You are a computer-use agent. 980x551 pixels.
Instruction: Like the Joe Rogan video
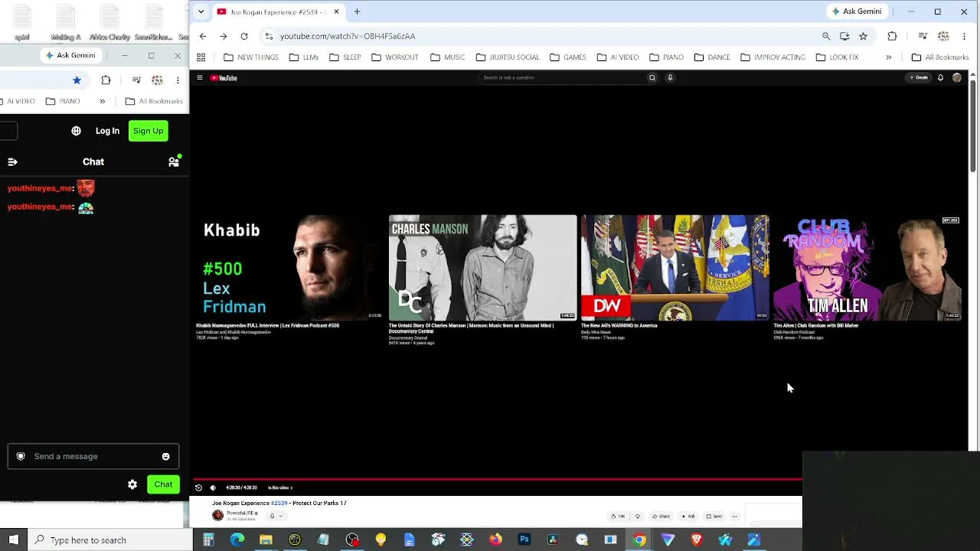coord(617,516)
